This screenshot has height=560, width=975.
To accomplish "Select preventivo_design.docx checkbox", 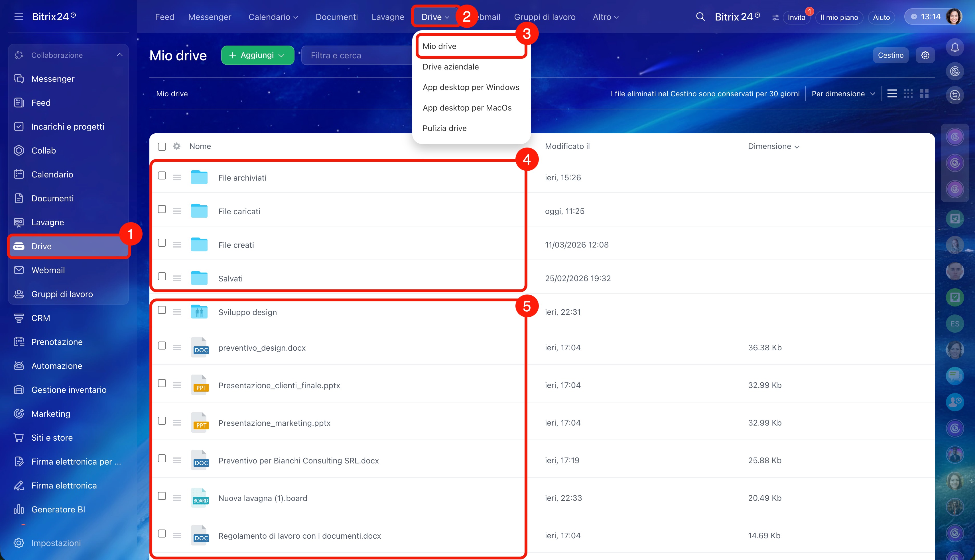I will (x=162, y=346).
